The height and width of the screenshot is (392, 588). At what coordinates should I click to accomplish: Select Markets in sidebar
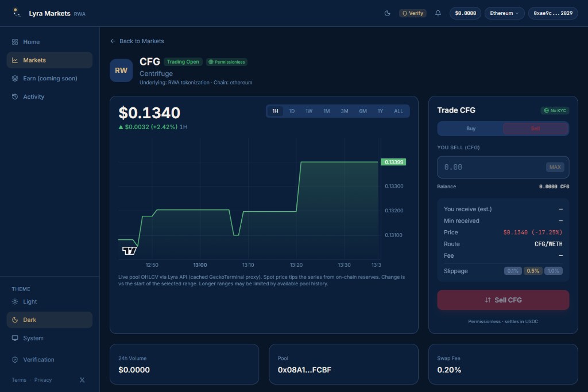49,60
